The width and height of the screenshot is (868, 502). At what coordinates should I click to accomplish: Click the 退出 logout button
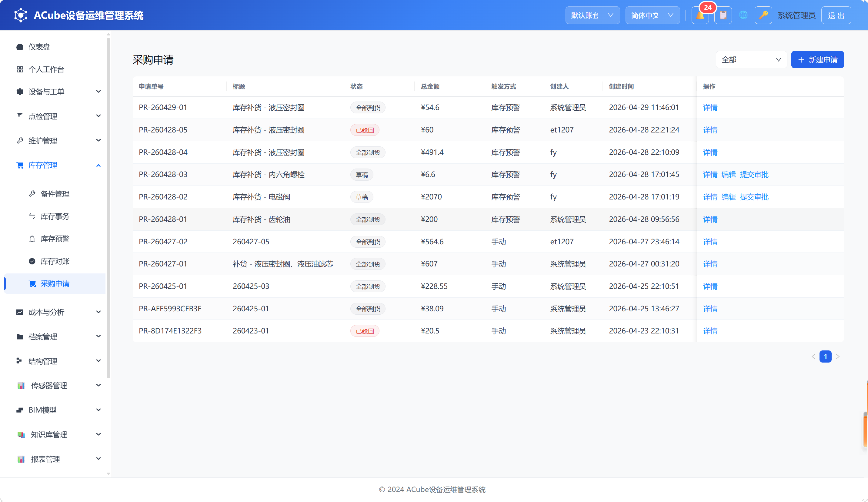836,15
